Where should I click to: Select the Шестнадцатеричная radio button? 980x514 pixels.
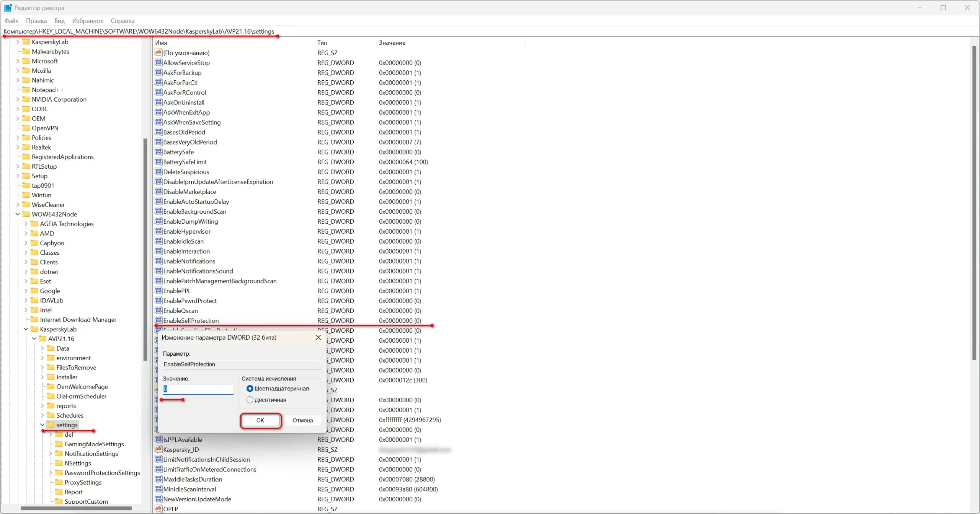coord(250,389)
